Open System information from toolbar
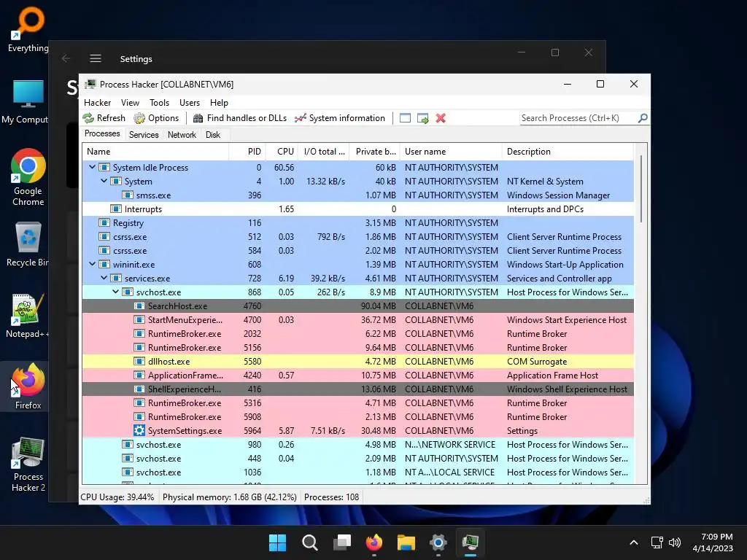The image size is (747, 560). point(340,118)
